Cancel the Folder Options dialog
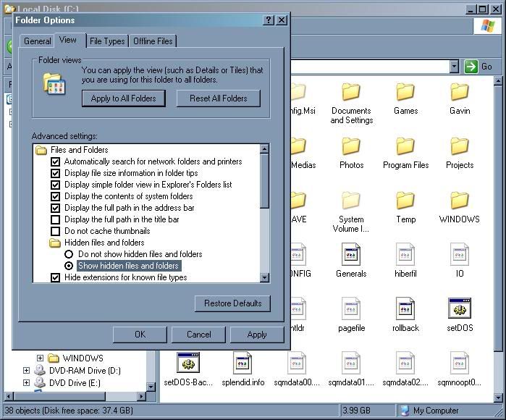506x420 pixels. pos(199,335)
